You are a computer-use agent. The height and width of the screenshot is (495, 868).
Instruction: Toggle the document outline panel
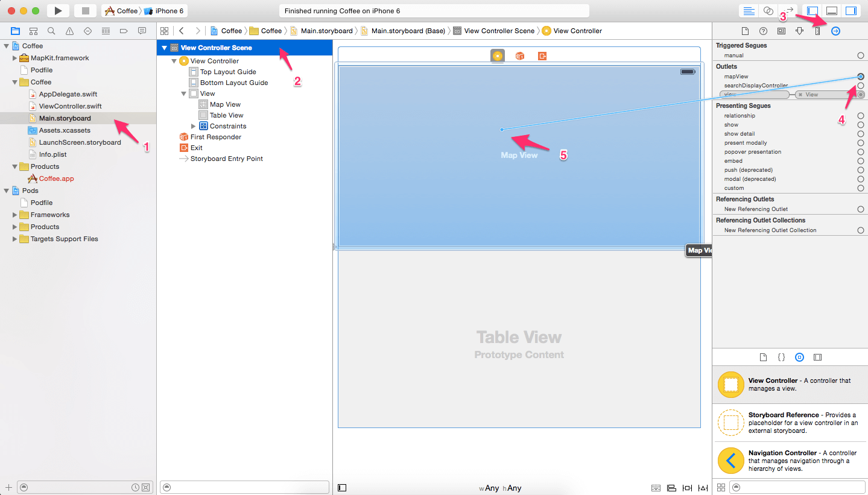pyautogui.click(x=342, y=488)
